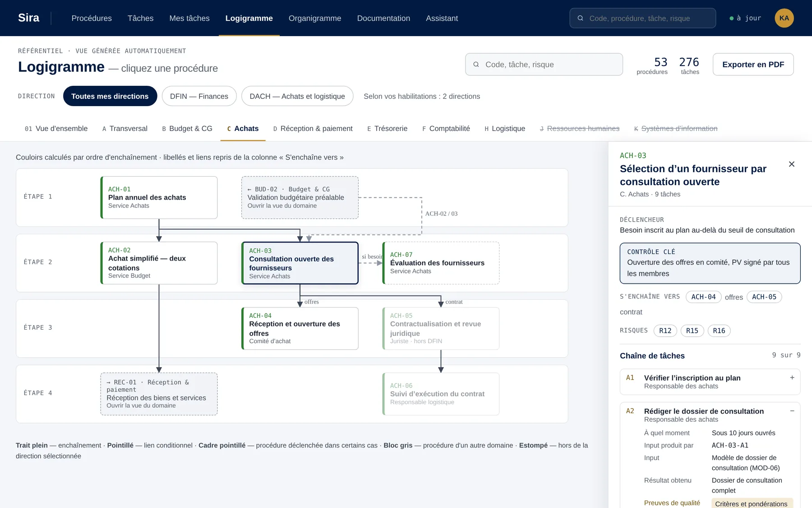Select the ACH-04 Réception et ouverture des offres card

click(x=300, y=328)
